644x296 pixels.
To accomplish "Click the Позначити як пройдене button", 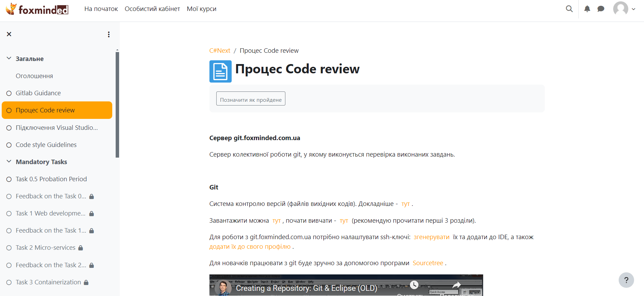I will pyautogui.click(x=250, y=99).
